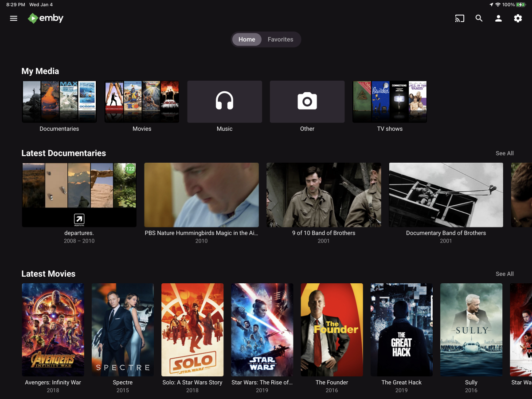Image resolution: width=532 pixels, height=399 pixels.
Task: See All latest documentaries
Action: pos(505,153)
